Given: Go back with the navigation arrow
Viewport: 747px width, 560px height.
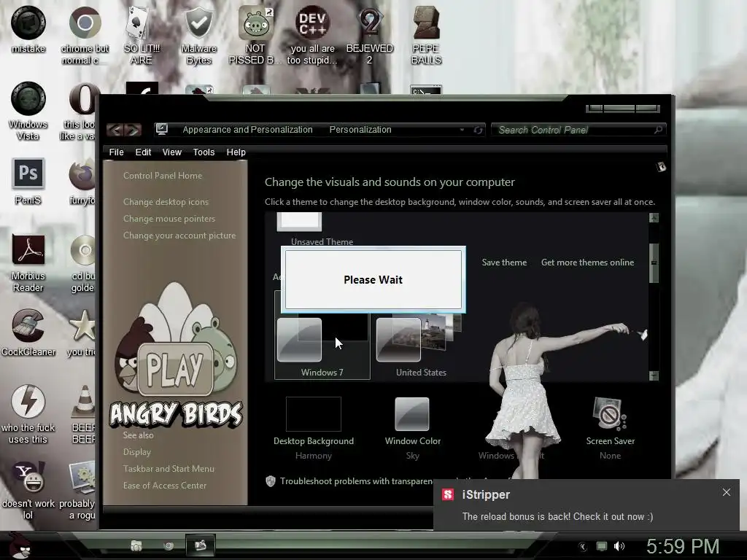Looking at the screenshot, I should (x=115, y=130).
